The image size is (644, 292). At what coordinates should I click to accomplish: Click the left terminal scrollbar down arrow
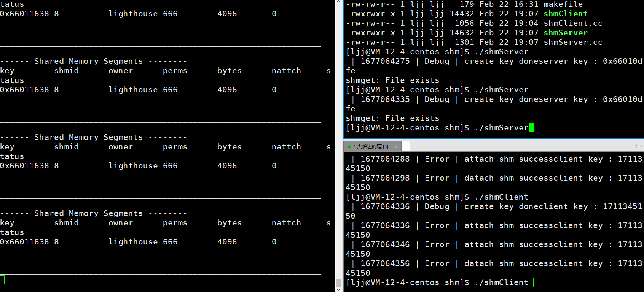(338, 289)
